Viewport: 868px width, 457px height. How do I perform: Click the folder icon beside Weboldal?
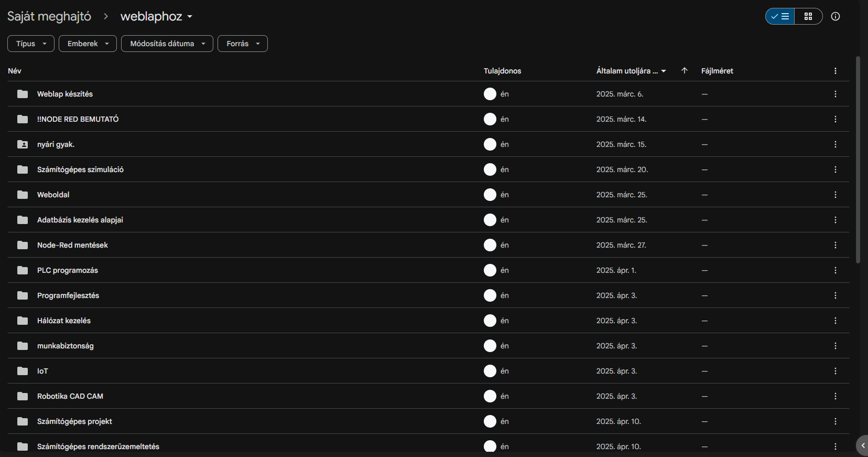(23, 195)
